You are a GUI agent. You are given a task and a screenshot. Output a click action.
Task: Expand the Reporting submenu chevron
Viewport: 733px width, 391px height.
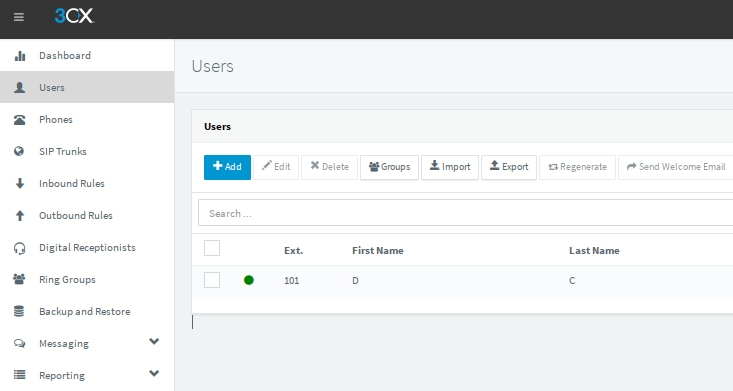point(154,373)
